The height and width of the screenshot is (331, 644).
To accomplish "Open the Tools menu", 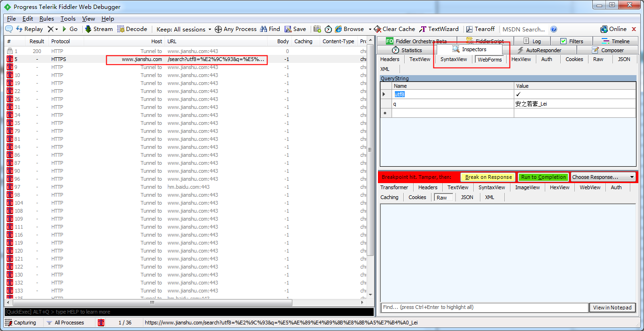I will (x=68, y=19).
